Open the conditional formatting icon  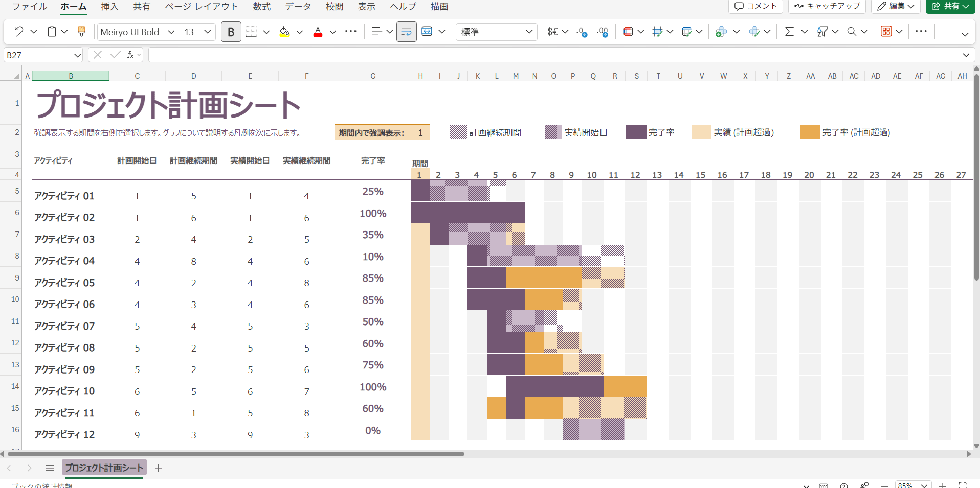coord(628,32)
